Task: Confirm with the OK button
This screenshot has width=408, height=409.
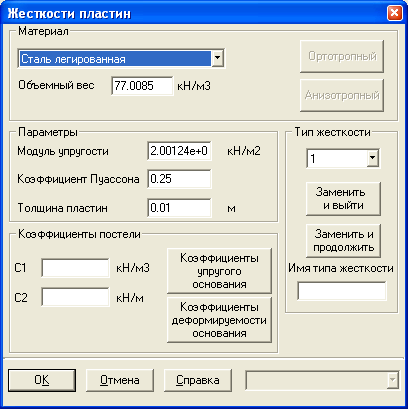Action: [x=42, y=380]
